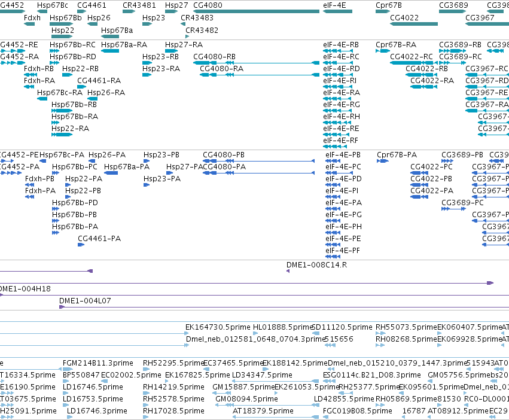Screen dimensions: 509x420
Task: Select the Fdxh-RA transcript label
Action: (x=39, y=81)
